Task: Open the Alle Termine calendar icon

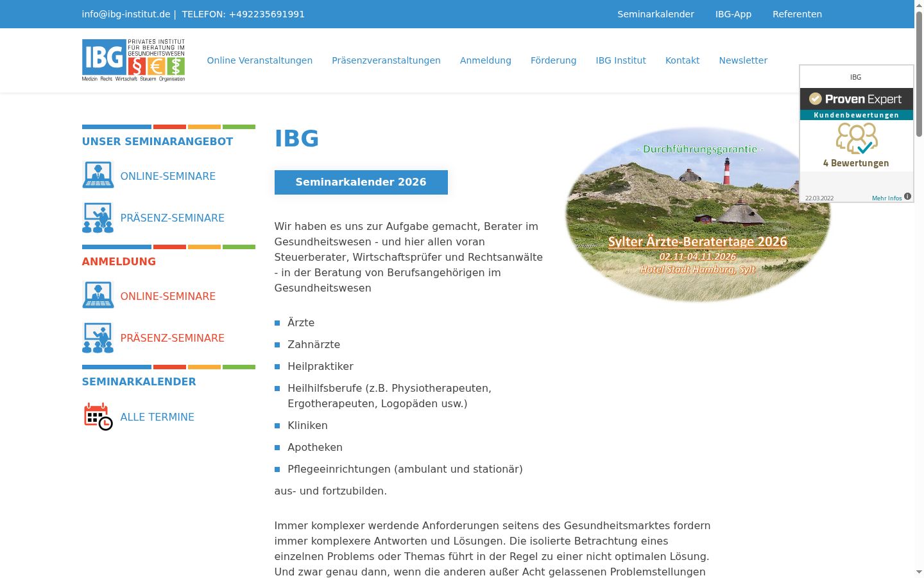Action: coord(98,417)
